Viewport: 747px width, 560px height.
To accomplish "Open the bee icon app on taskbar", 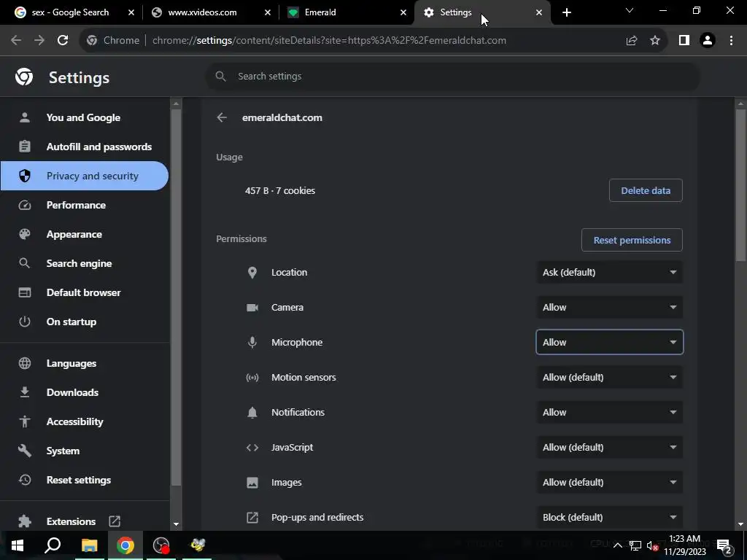I will pos(197,545).
